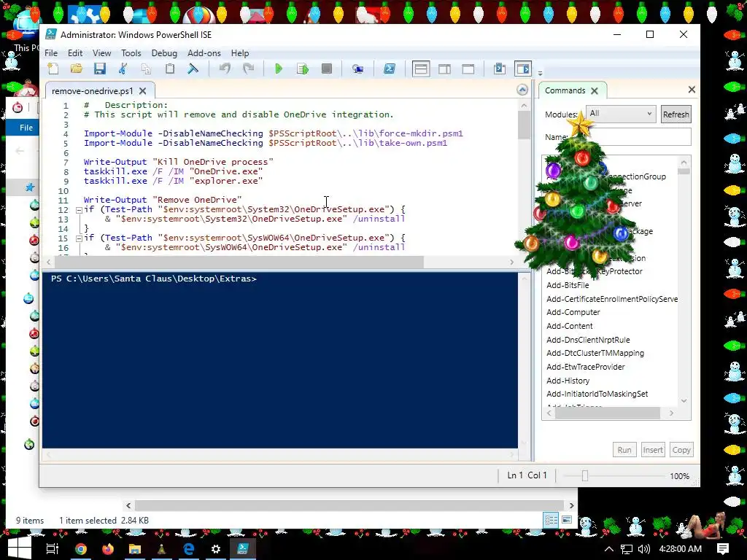The height and width of the screenshot is (560, 747).
Task: Run Selection with the toolbar icon
Action: [303, 69]
